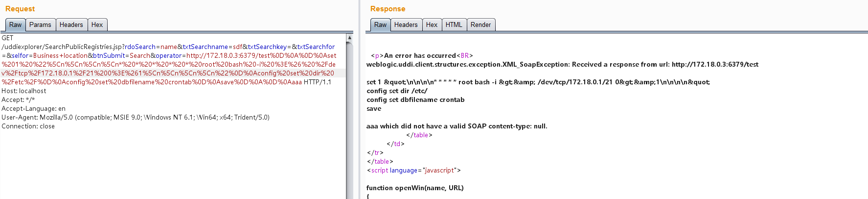Open the Hex tab in Request panel

click(97, 25)
